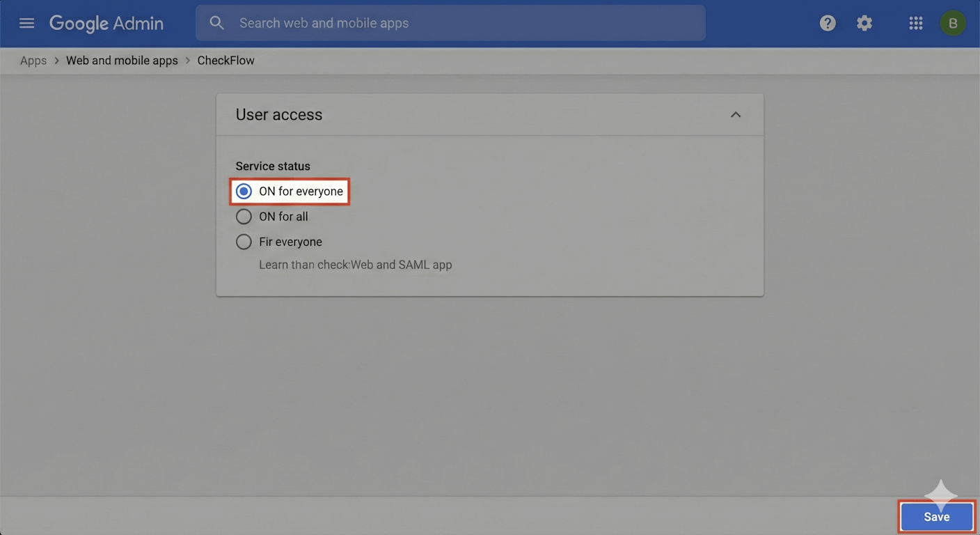Open Web and mobile apps breadcrumb link

click(121, 60)
